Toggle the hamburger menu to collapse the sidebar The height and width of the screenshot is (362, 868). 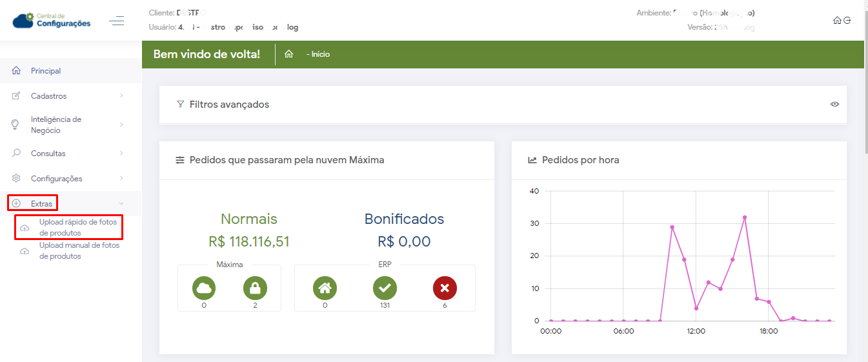pos(117,21)
